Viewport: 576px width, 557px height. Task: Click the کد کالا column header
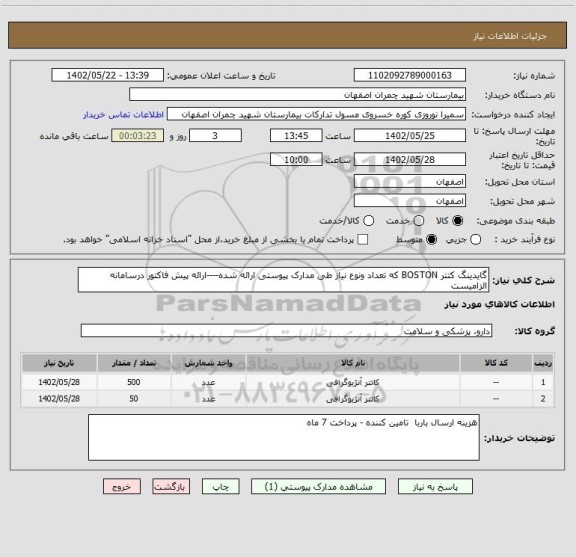tap(496, 363)
